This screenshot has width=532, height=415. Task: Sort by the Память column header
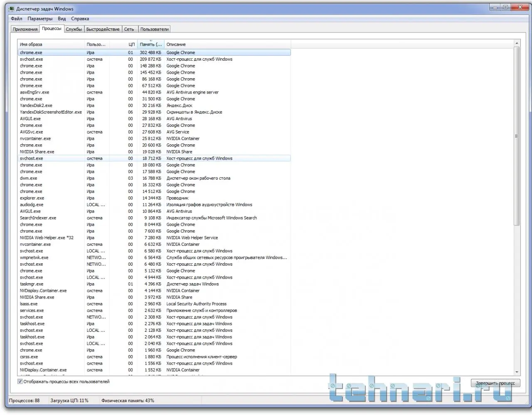tap(150, 44)
